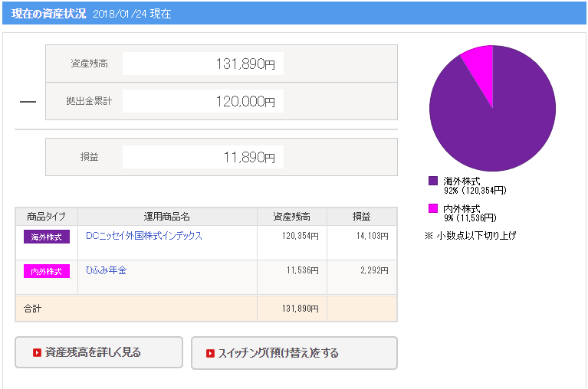
Task: Select 資産残高 value 131,890円 field
Action: tap(203, 64)
